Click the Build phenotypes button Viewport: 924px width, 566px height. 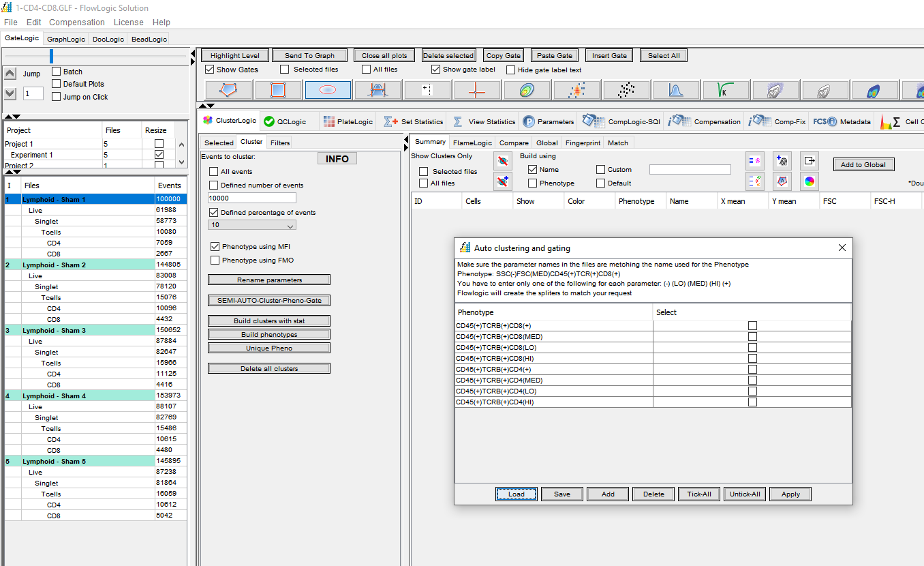(268, 334)
